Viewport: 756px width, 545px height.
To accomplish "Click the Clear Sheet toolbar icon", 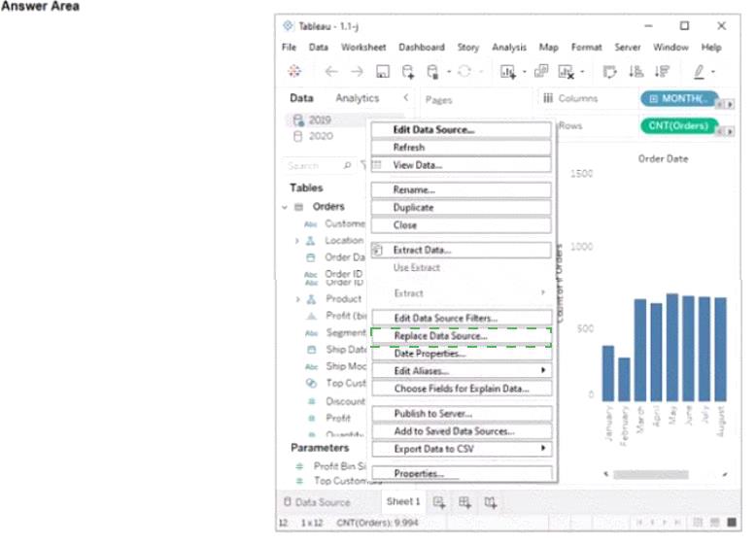I will (x=567, y=72).
